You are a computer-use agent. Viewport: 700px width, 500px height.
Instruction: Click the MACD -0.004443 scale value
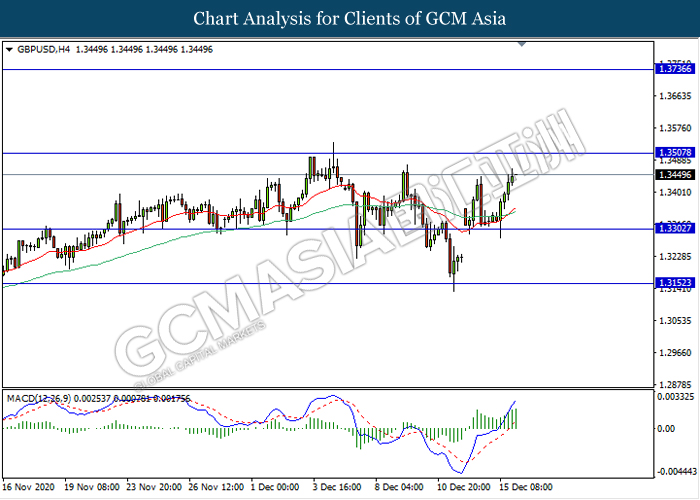pyautogui.click(x=677, y=472)
